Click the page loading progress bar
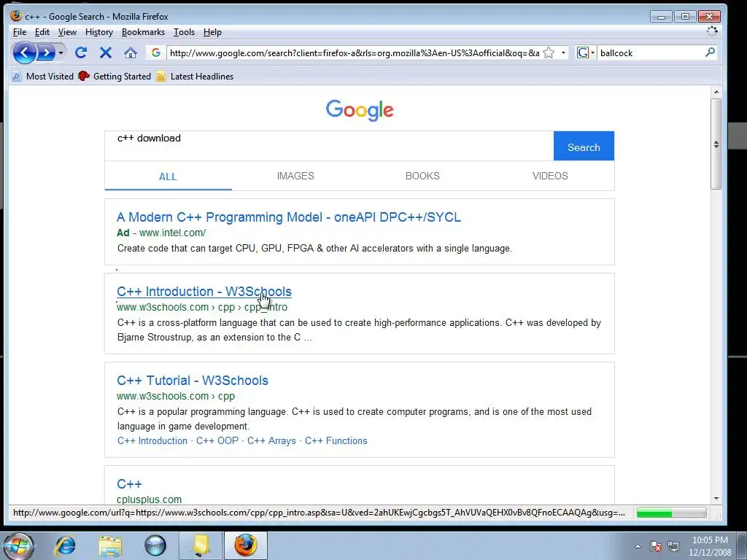 pos(672,513)
